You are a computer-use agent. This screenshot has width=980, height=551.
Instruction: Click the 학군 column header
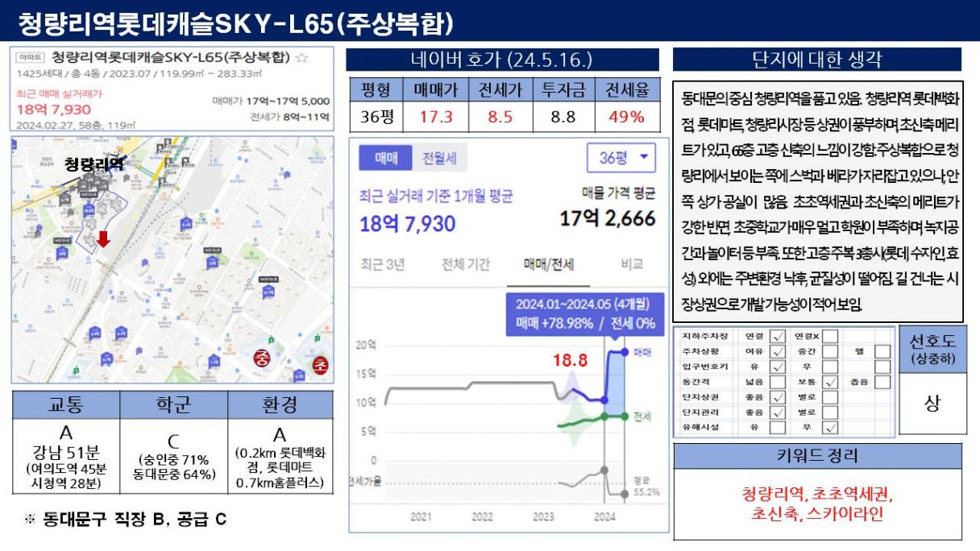pyautogui.click(x=173, y=404)
